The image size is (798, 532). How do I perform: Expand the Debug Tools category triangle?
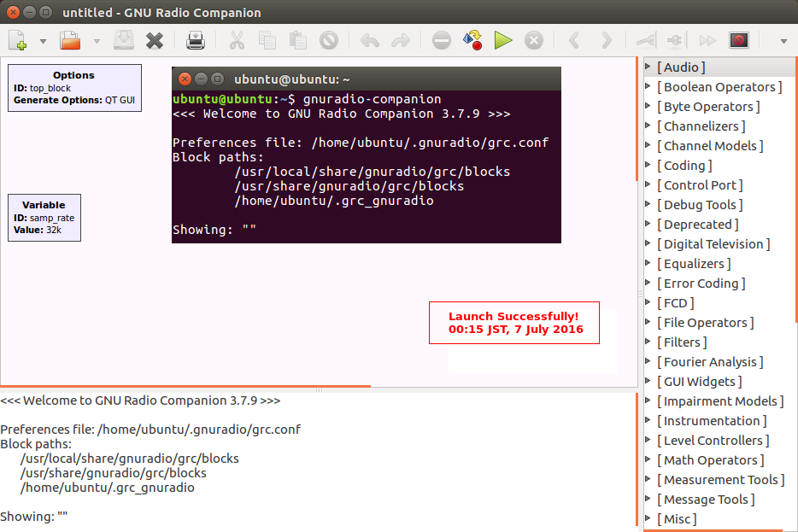click(x=648, y=203)
